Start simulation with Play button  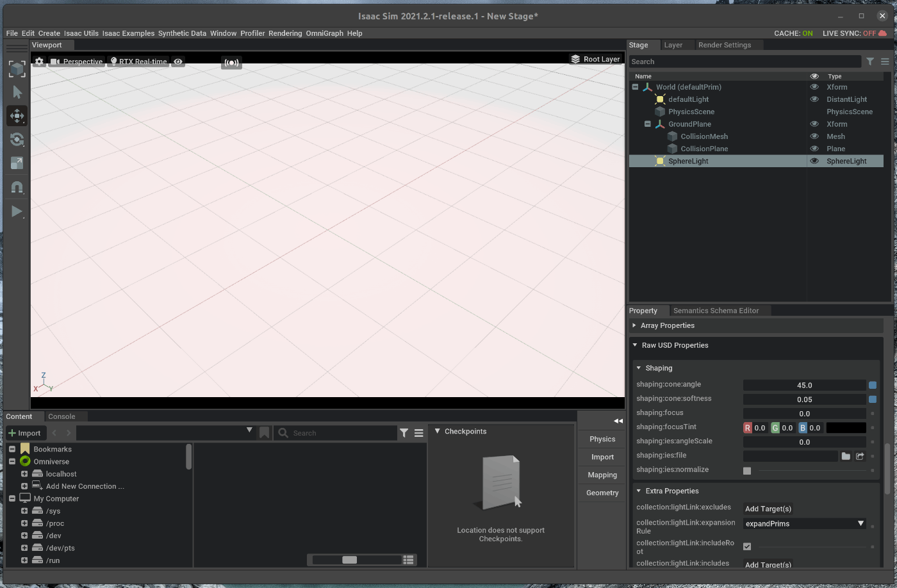pyautogui.click(x=17, y=211)
